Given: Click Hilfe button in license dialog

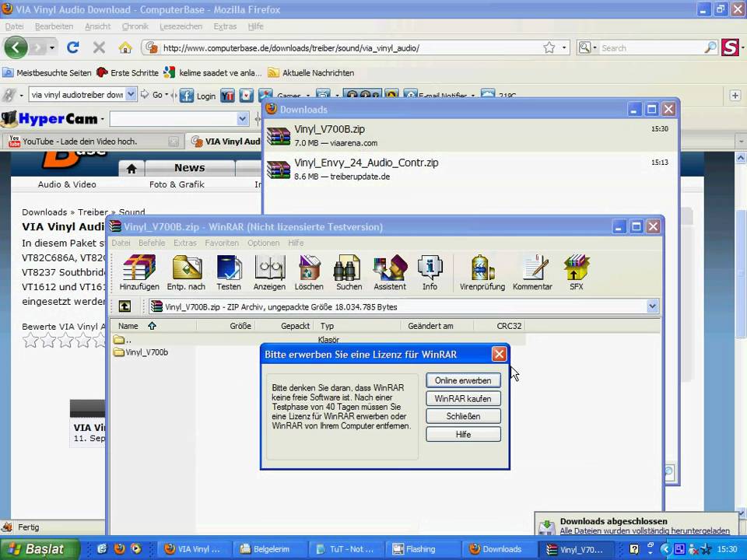Looking at the screenshot, I should 463,434.
